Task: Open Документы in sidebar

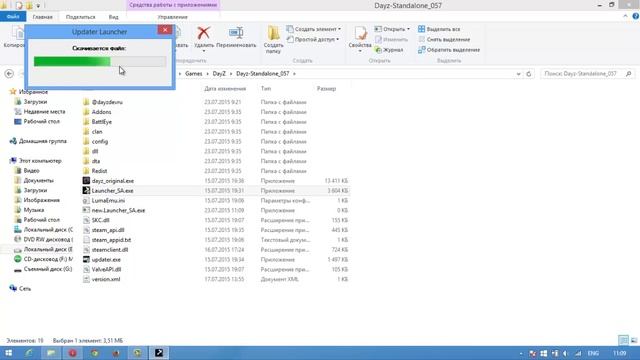Action: (38, 180)
